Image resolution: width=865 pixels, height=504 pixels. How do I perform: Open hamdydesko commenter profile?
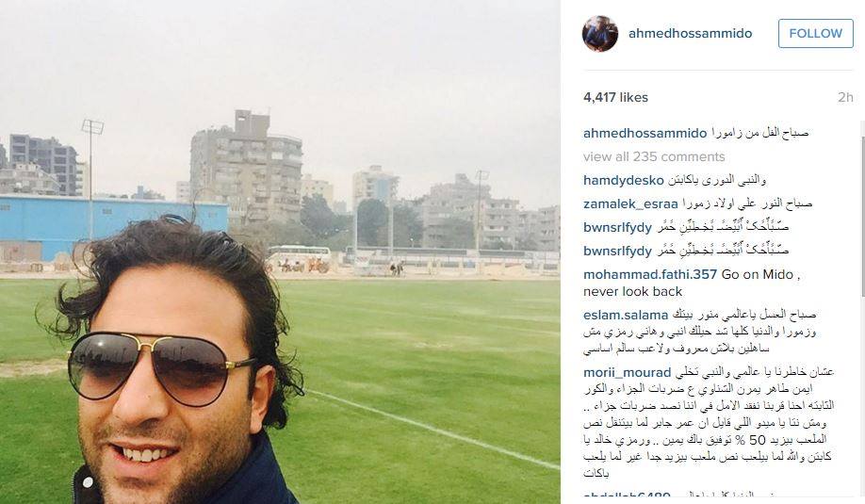[x=624, y=180]
